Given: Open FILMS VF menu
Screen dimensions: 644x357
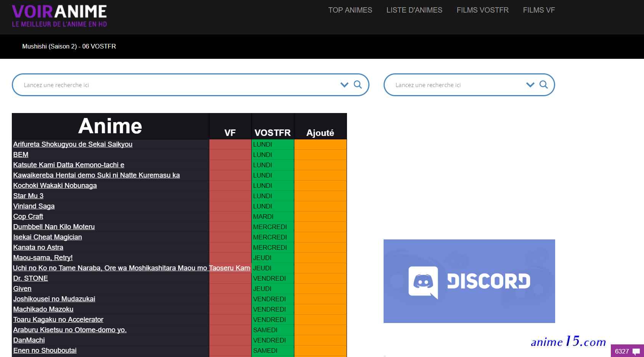Looking at the screenshot, I should (539, 10).
